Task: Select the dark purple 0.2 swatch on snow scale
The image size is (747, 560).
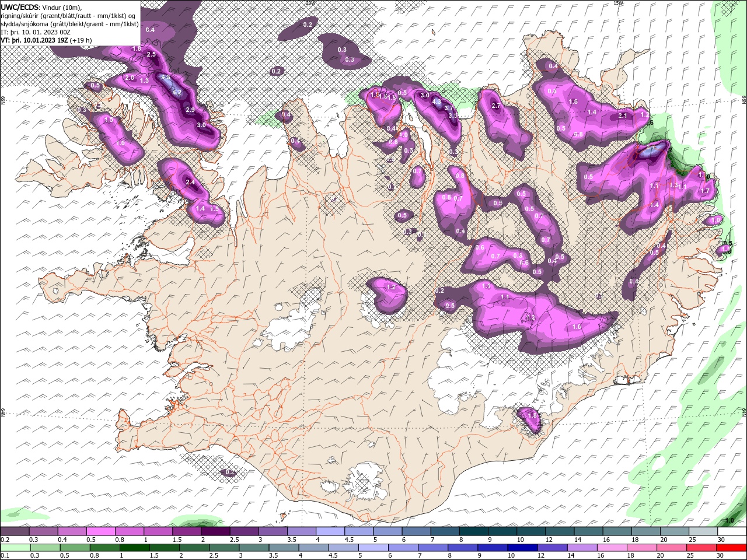Action: click(14, 531)
